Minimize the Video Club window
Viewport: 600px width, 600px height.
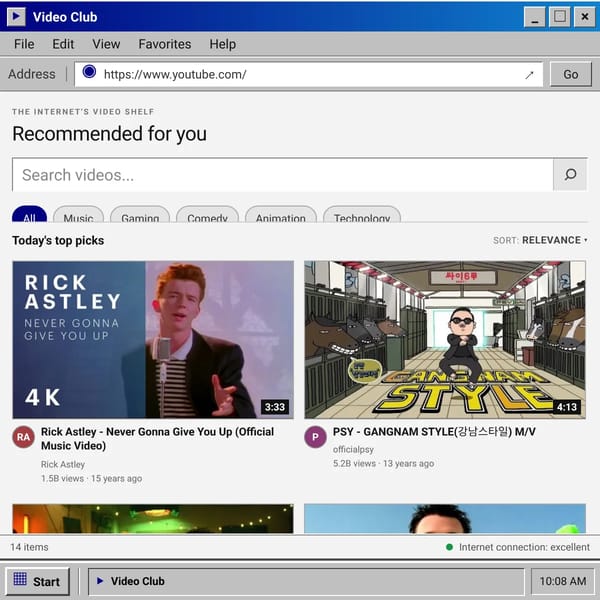coord(535,17)
